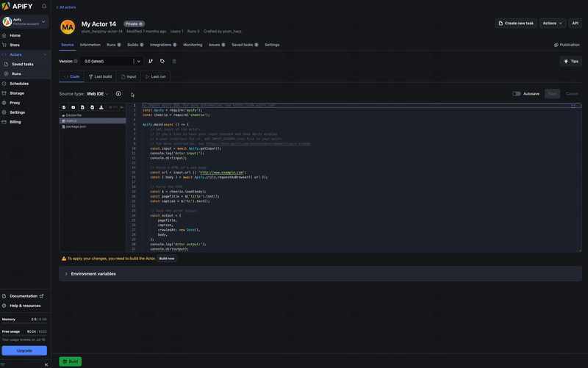Collapse sidebar with double-chevron icon
The width and height of the screenshot is (588, 368).
click(x=46, y=364)
